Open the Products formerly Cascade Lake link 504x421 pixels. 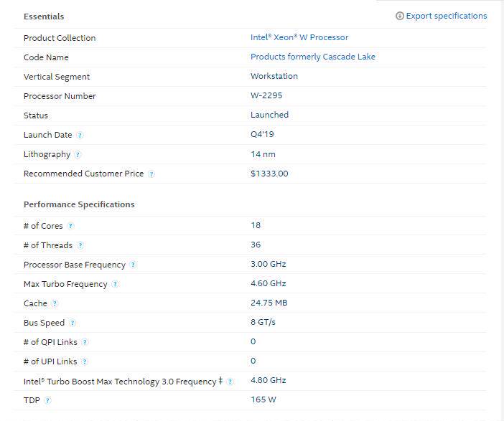pyautogui.click(x=313, y=57)
